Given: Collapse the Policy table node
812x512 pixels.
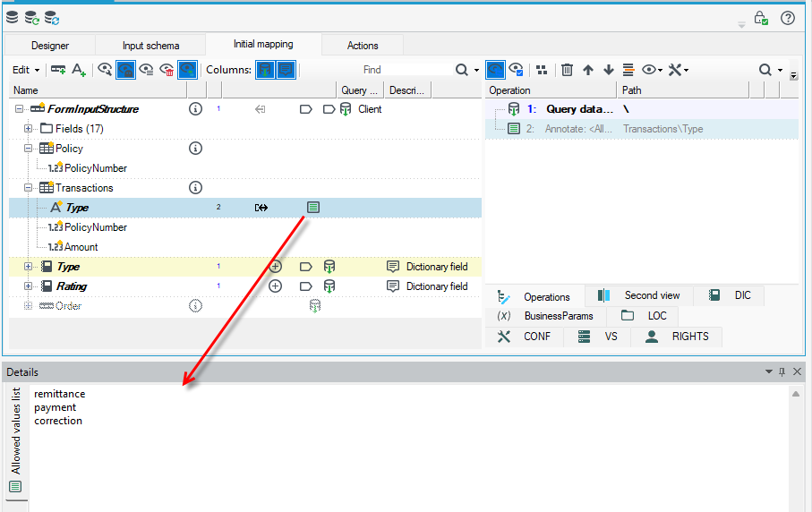Looking at the screenshot, I should click(29, 149).
